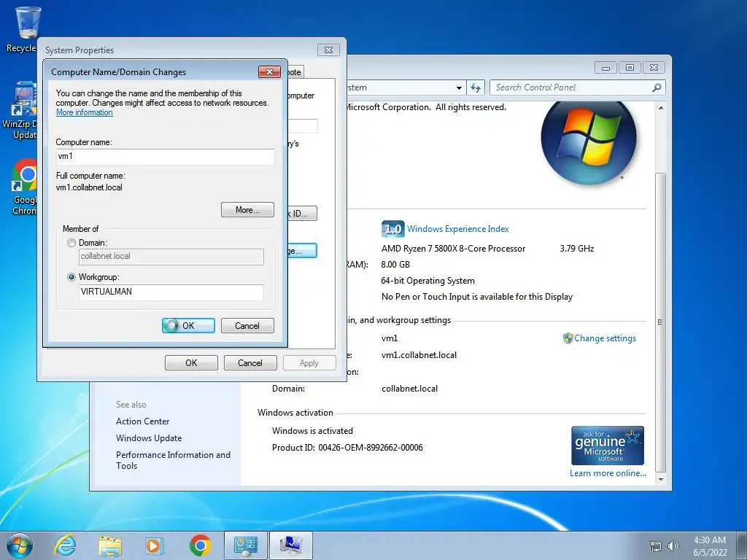Click the Change settings link

pyautogui.click(x=605, y=338)
